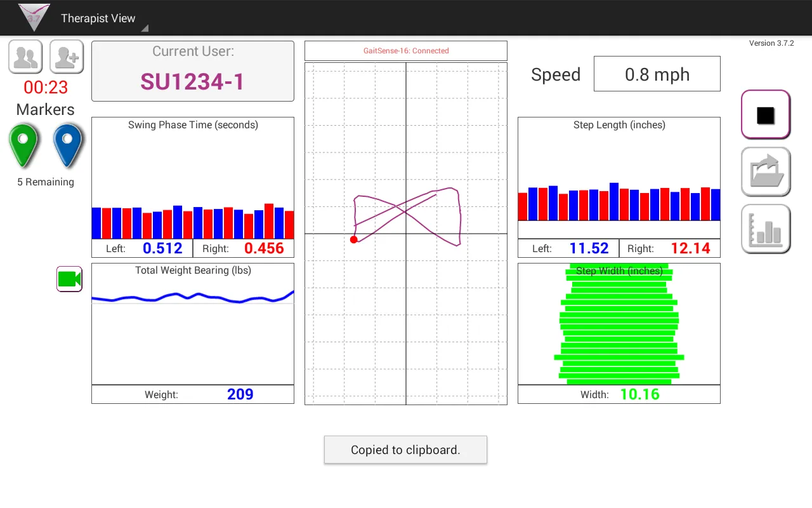Viewport: 812px width, 508px height.
Task: Click the Total Weight Bearing line graph
Action: [193, 324]
